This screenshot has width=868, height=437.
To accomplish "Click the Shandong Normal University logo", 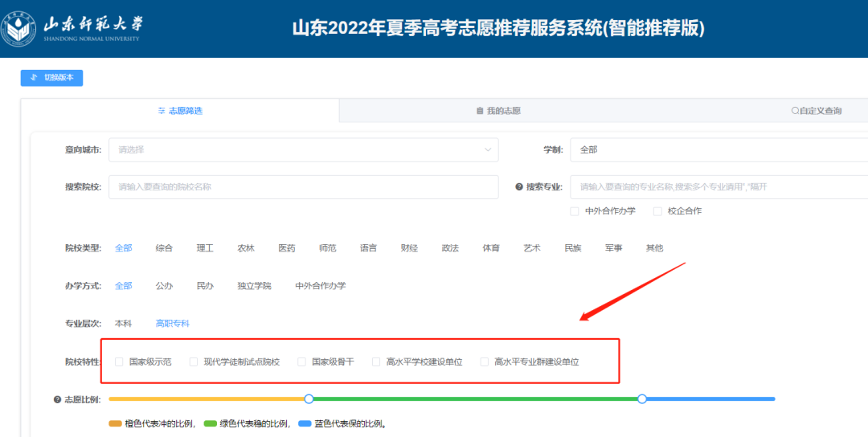I will tap(72, 29).
